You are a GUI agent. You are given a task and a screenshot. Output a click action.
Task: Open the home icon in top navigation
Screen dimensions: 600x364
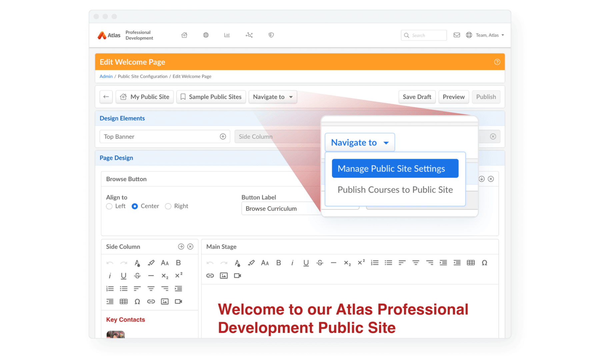(x=184, y=35)
